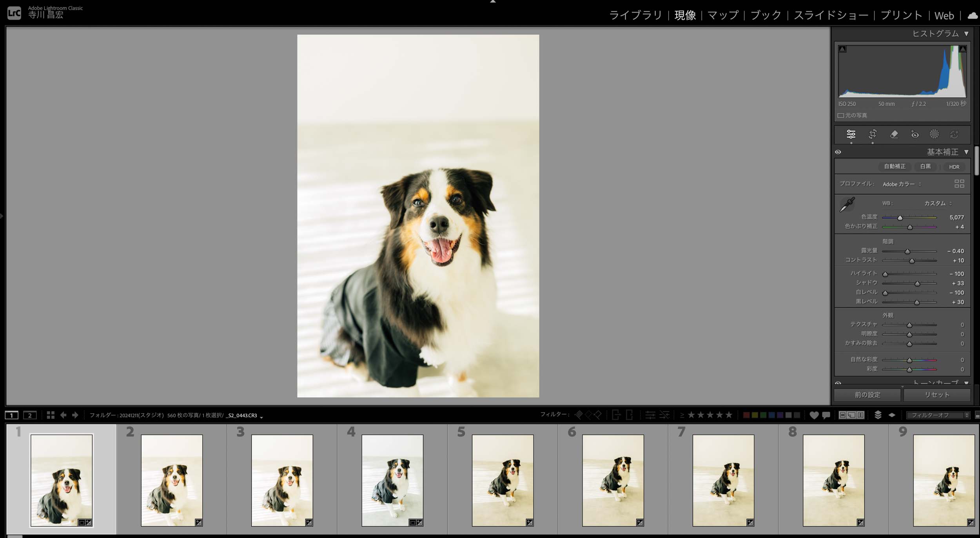Image resolution: width=980 pixels, height=538 pixels.
Task: Click the 露光量 slider handle
Action: [x=907, y=251]
